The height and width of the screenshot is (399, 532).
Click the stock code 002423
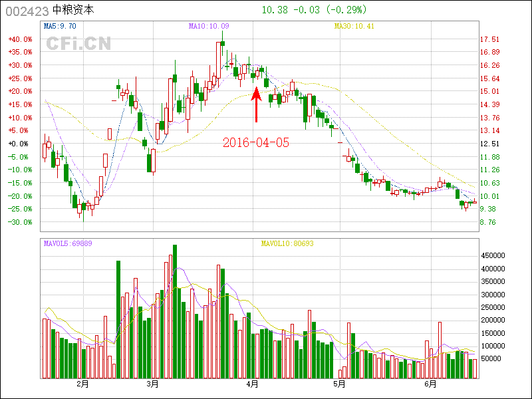26,11
